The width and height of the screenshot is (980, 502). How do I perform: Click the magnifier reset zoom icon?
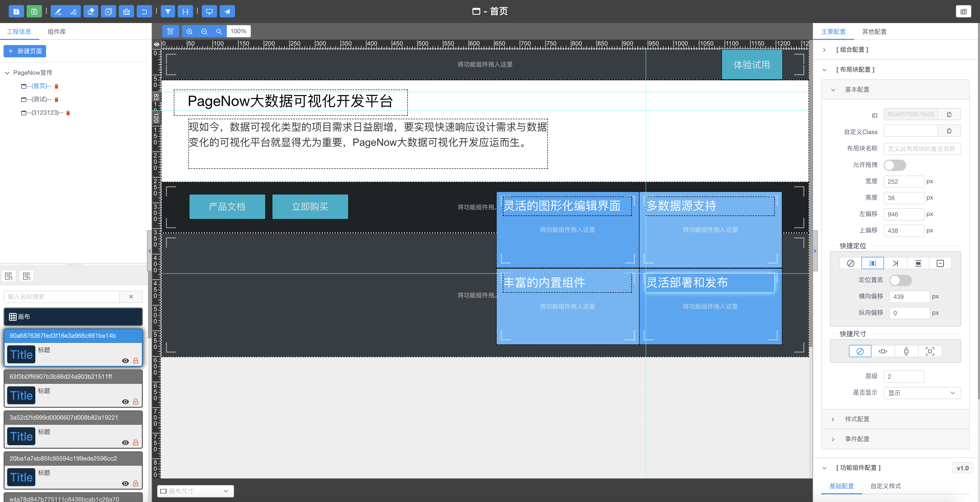pyautogui.click(x=219, y=31)
